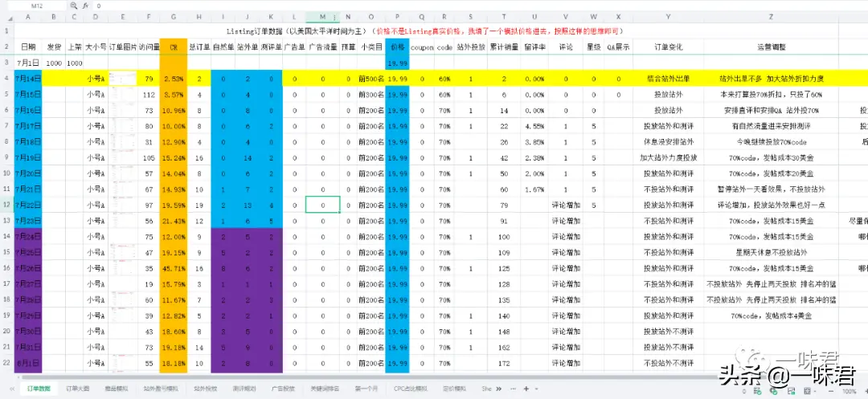Click the 100% zoom level indicator

tap(849, 391)
